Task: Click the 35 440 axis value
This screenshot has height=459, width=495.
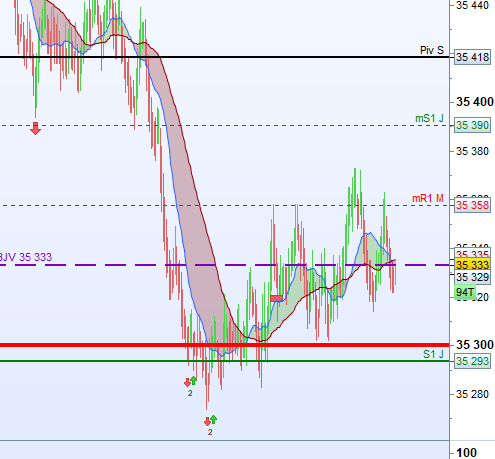Action: click(472, 5)
